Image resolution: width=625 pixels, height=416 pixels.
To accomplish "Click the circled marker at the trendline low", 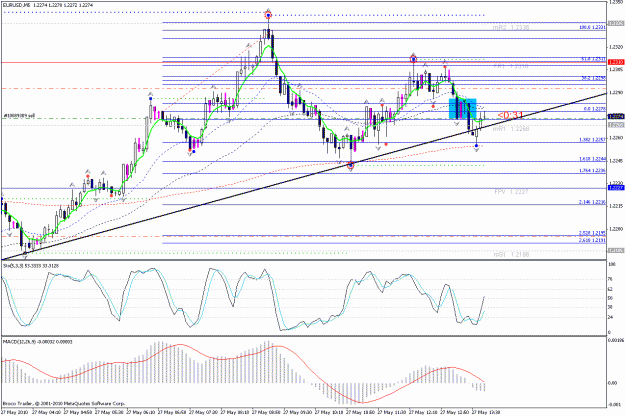I will click(x=350, y=165).
